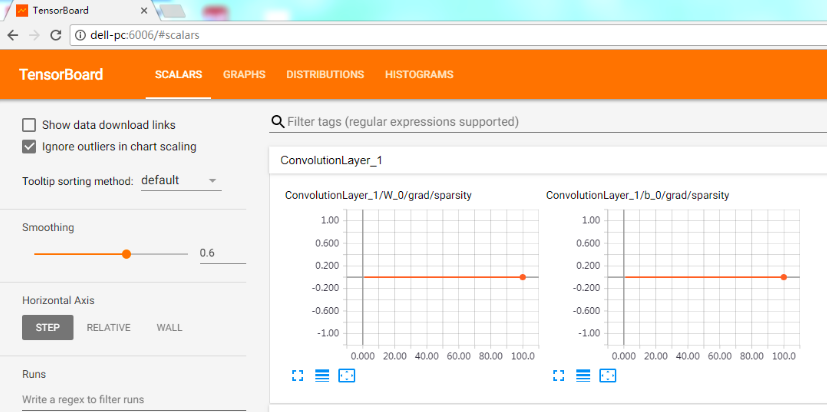The width and height of the screenshot is (827, 412).
Task: Click the browser back arrow
Action: click(x=13, y=35)
